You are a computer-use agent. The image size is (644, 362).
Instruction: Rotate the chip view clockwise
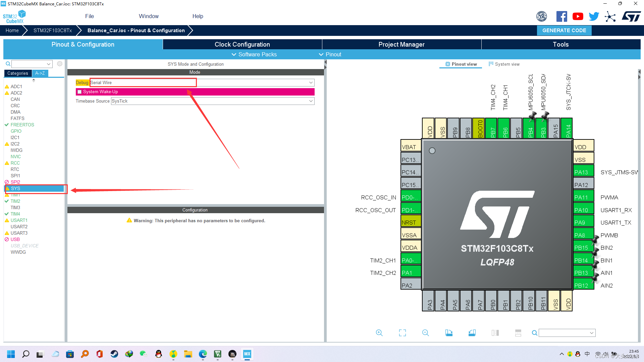pyautogui.click(x=449, y=333)
